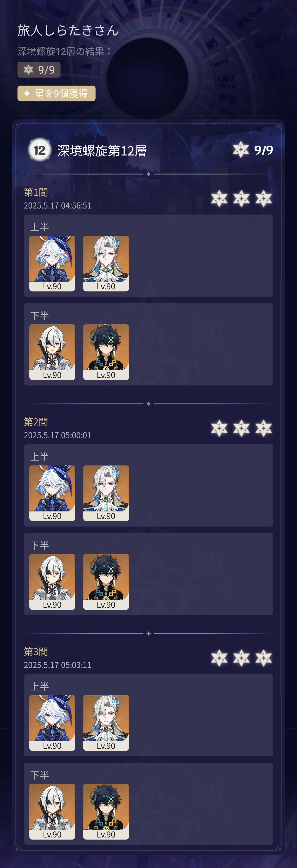Click the 9/9 star count badge
Screen dimensions: 297x868
[x=39, y=70]
